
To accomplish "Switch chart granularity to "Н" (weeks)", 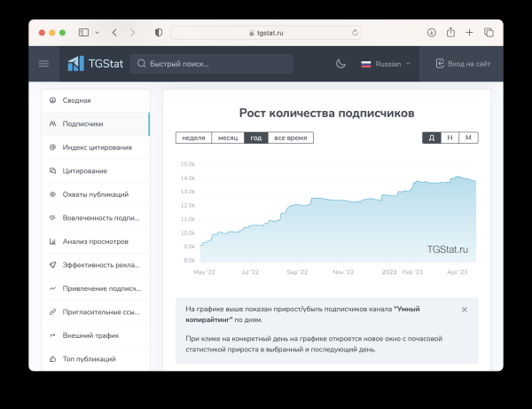I will (450, 138).
